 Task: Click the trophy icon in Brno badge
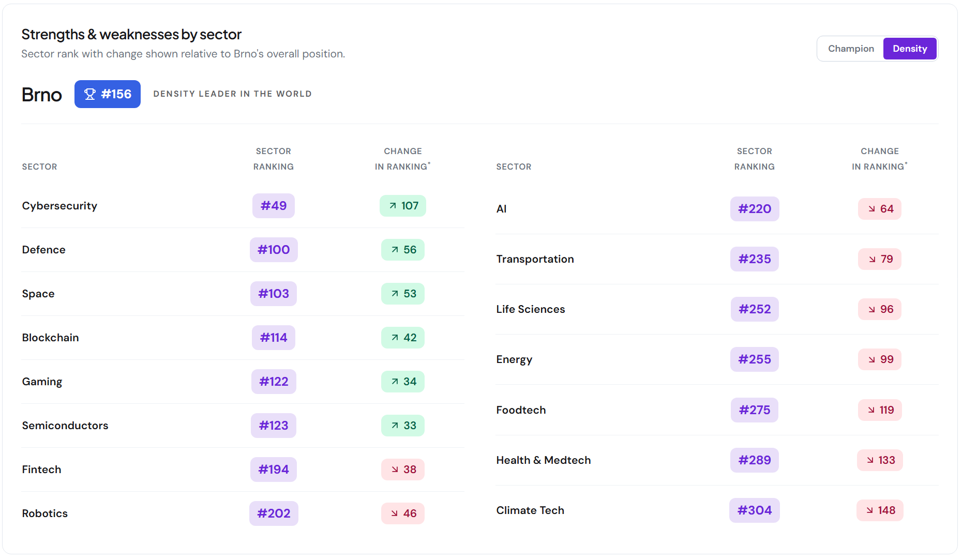tap(90, 94)
